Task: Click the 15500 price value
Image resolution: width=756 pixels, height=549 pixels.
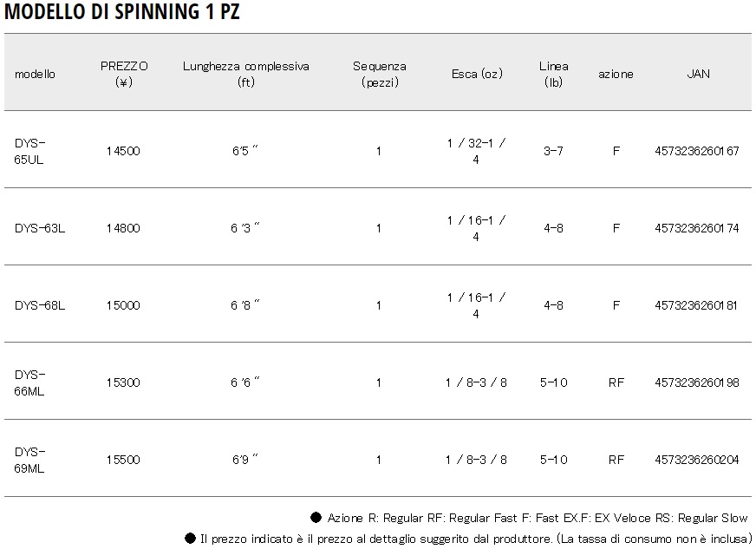Action: point(123,460)
